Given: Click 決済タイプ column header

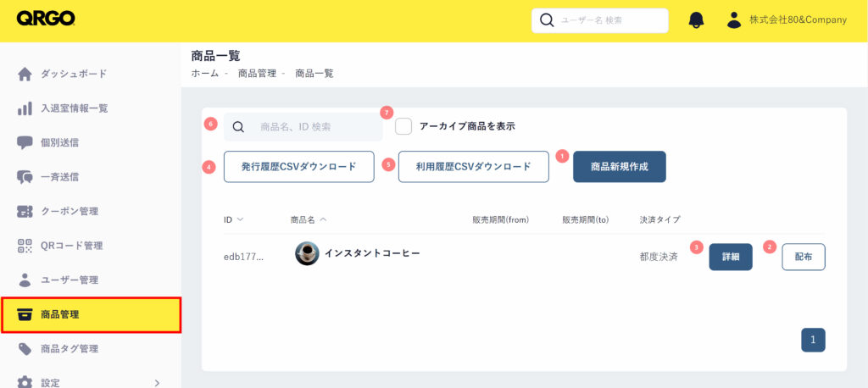Looking at the screenshot, I should tap(659, 219).
